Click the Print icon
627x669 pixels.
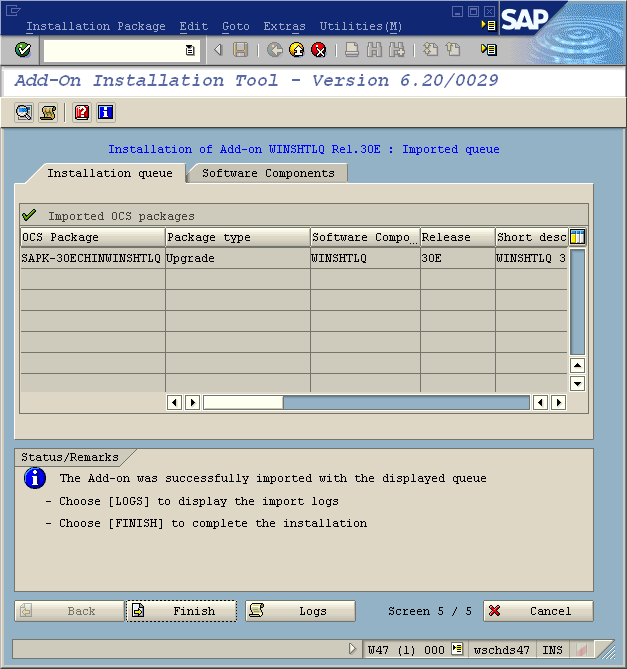pos(351,50)
